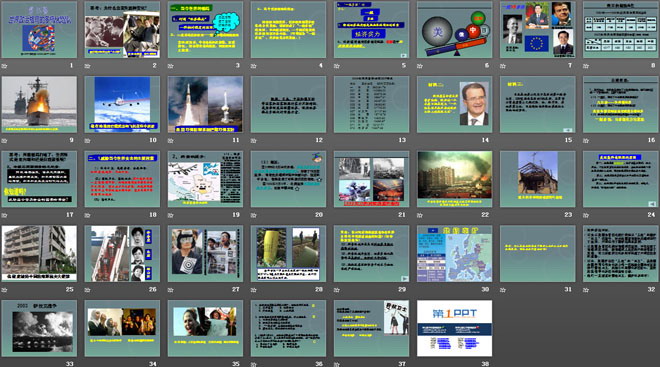Click the animation star icon under slide 1
This screenshot has height=367, width=660.
4,66
